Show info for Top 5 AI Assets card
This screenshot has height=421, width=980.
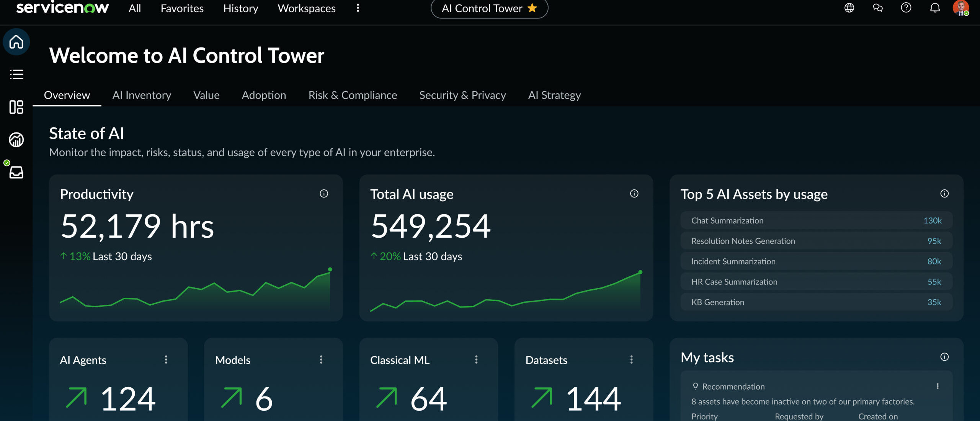coord(944,194)
